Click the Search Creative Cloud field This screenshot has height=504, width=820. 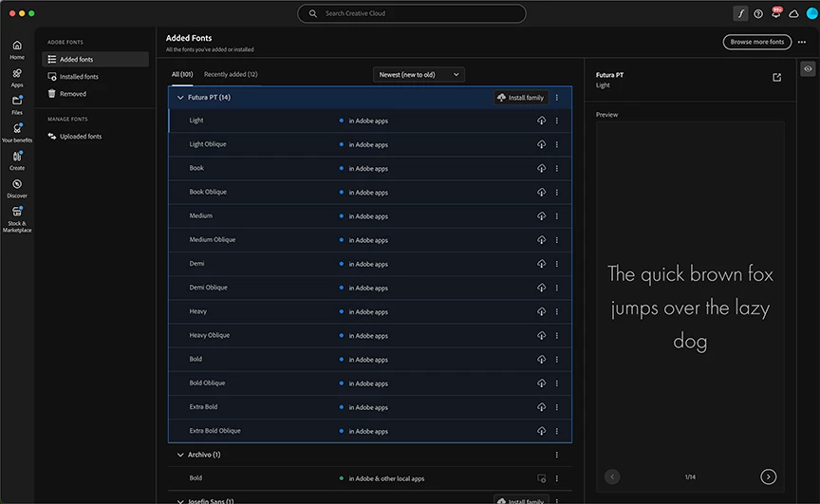(x=412, y=13)
